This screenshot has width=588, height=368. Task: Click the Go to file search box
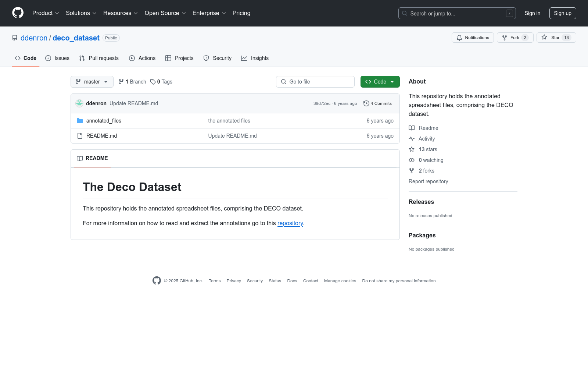(x=315, y=82)
